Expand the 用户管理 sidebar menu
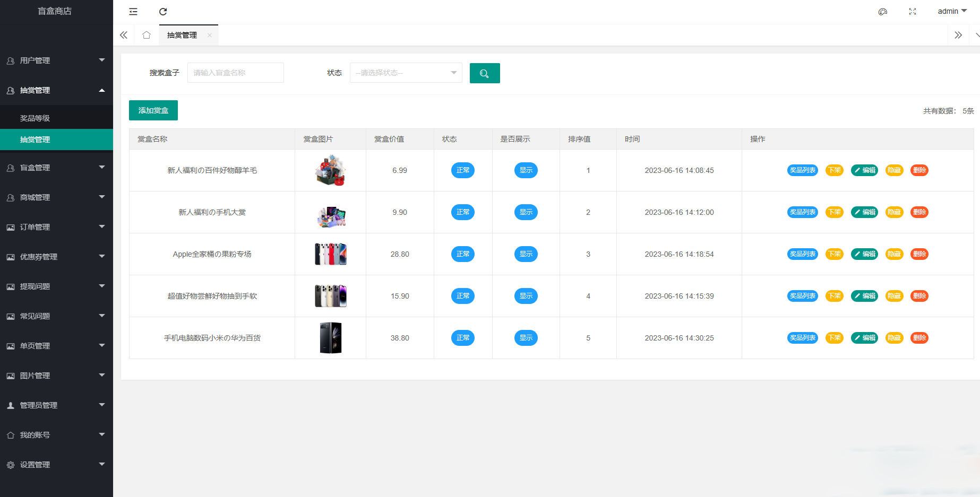 (56, 60)
